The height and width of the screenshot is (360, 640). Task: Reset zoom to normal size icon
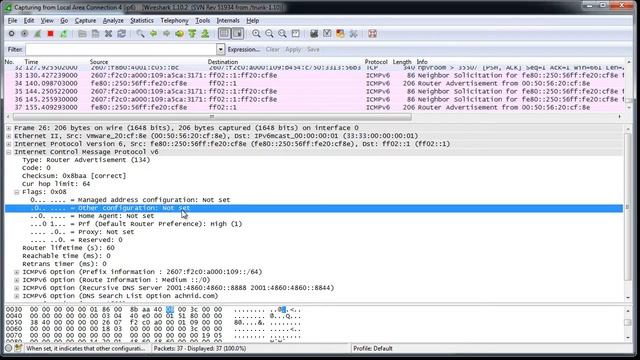click(x=282, y=34)
